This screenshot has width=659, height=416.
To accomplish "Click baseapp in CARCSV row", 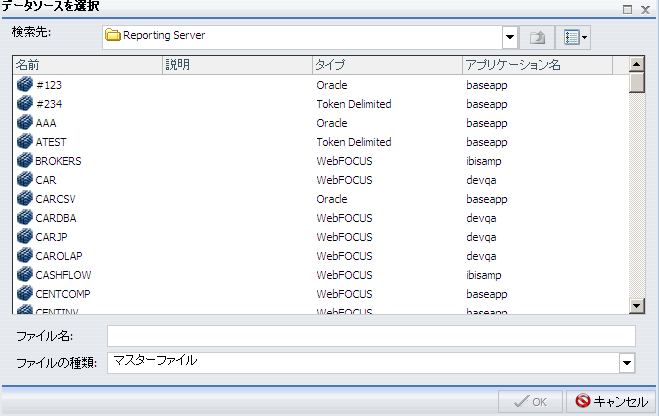I will pos(487,199).
